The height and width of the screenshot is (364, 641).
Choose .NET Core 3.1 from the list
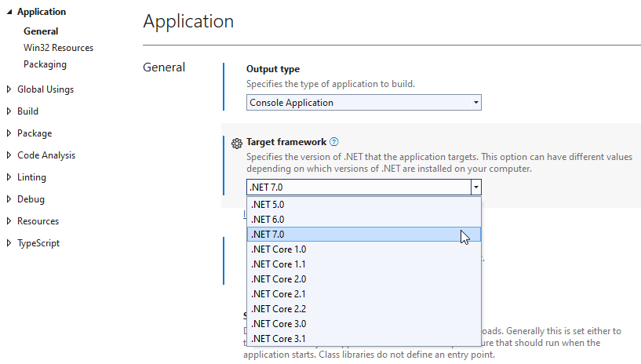[364, 339]
